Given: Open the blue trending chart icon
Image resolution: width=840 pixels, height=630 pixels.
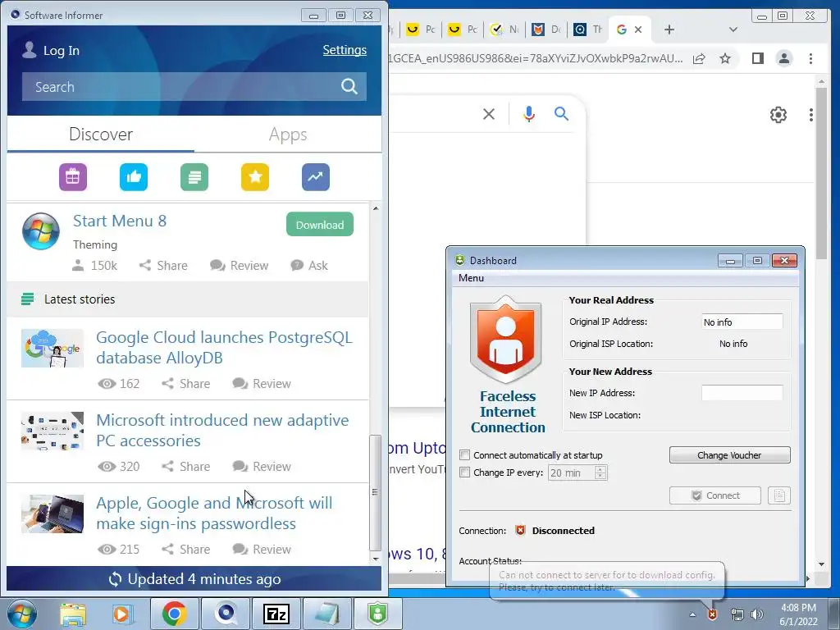Looking at the screenshot, I should 316,177.
